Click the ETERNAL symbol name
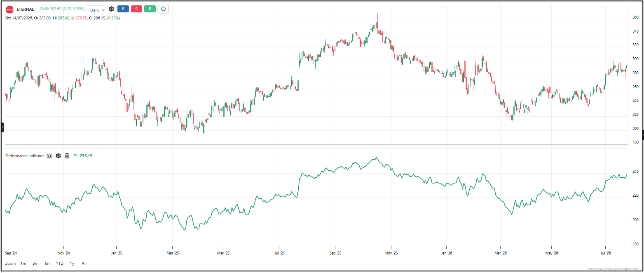The height and width of the screenshot is (273, 644). coord(25,9)
